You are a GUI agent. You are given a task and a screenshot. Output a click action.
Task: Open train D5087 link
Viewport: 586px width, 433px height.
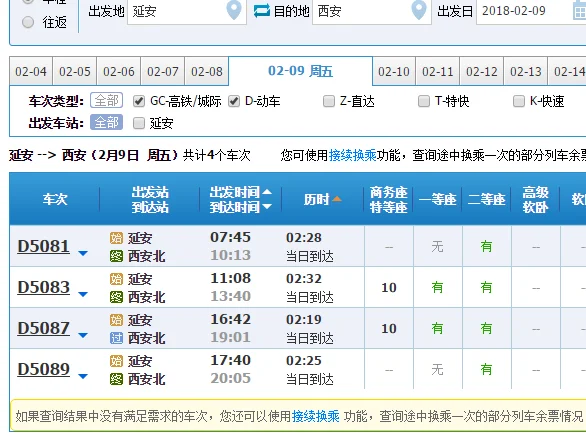[44, 329]
